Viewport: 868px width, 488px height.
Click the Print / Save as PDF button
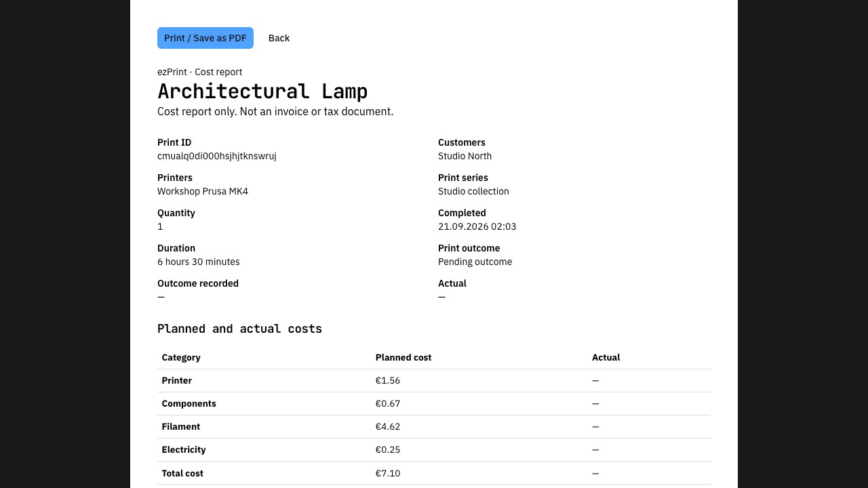[x=205, y=38]
